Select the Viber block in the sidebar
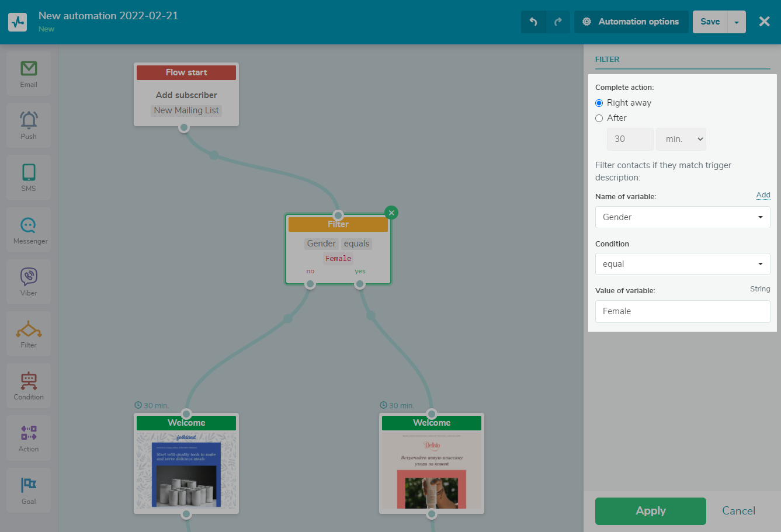 (x=28, y=281)
